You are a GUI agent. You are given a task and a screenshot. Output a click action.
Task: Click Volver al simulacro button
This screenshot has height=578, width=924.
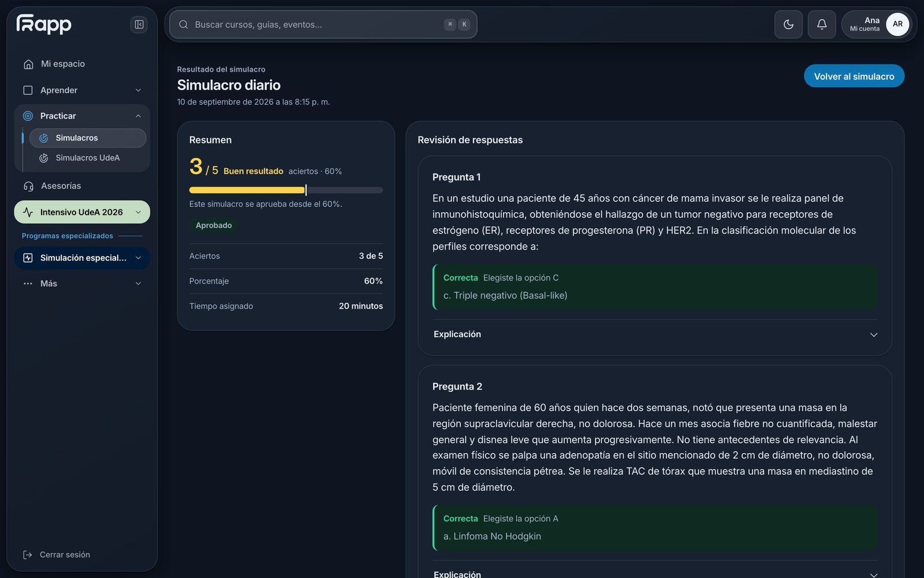854,76
